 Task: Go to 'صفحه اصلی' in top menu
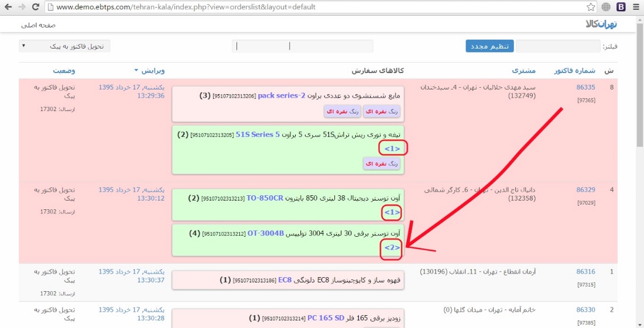tap(39, 26)
